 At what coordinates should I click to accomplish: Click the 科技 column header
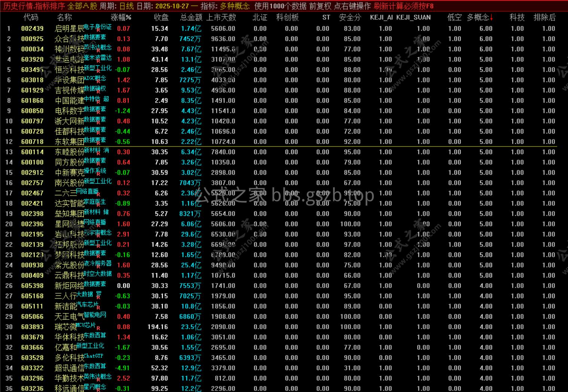tap(517, 17)
